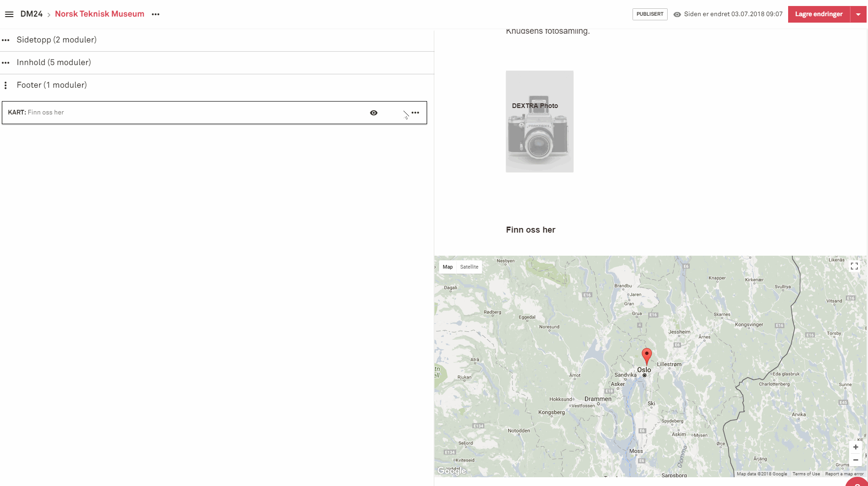Image resolution: width=868 pixels, height=486 pixels.
Task: Open the Sidetopp section options menu
Action: (6, 40)
